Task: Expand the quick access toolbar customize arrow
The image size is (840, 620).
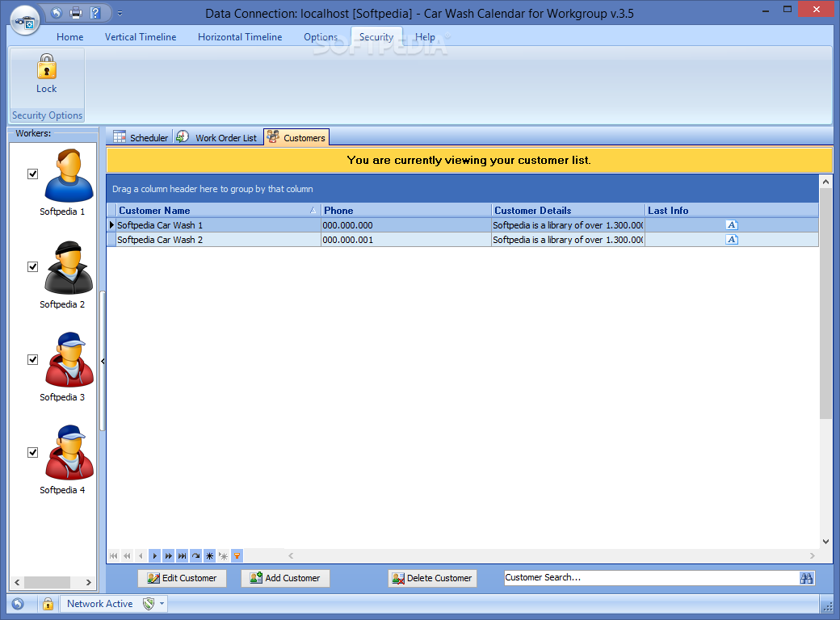Action: click(120, 14)
